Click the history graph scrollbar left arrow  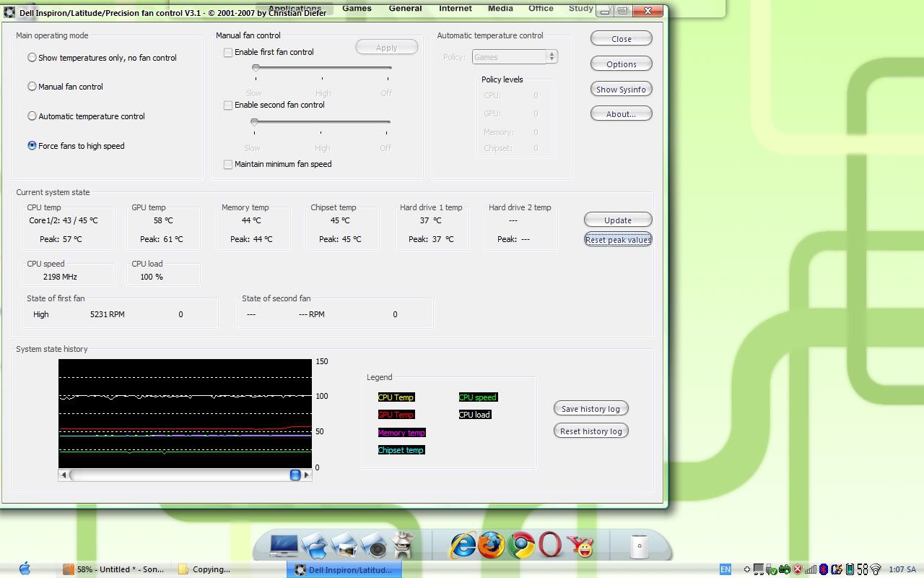64,475
